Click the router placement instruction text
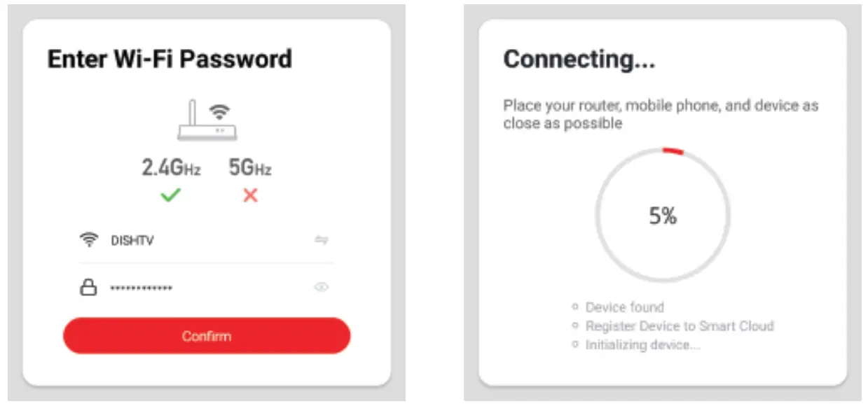This screenshot has height=406, width=868. coord(661,114)
